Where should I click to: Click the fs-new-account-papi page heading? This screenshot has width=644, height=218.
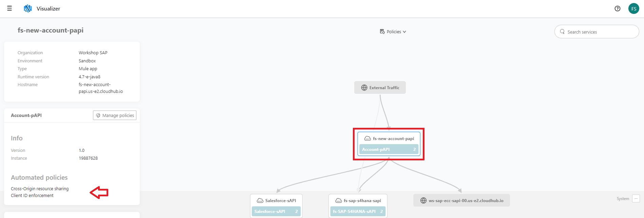tap(51, 30)
